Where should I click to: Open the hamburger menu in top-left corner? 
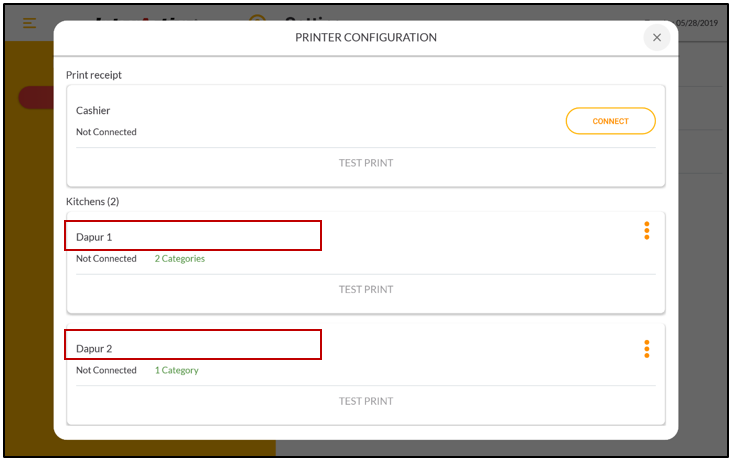30,22
